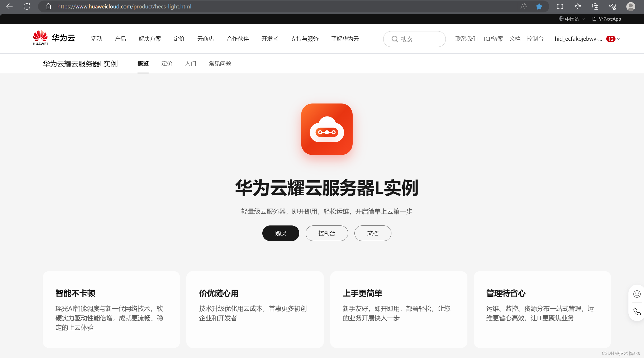Open the smiley feedback icon
The width and height of the screenshot is (644, 358).
(637, 294)
